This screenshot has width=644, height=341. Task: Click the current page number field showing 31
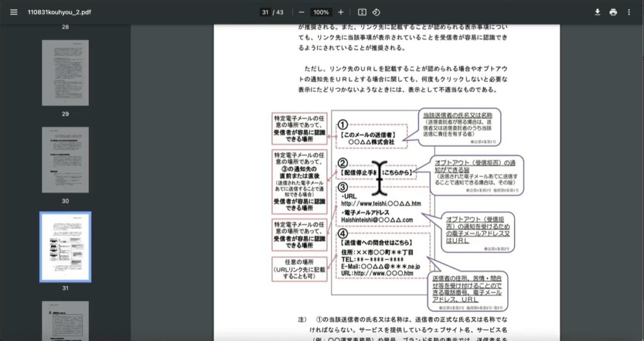(265, 12)
